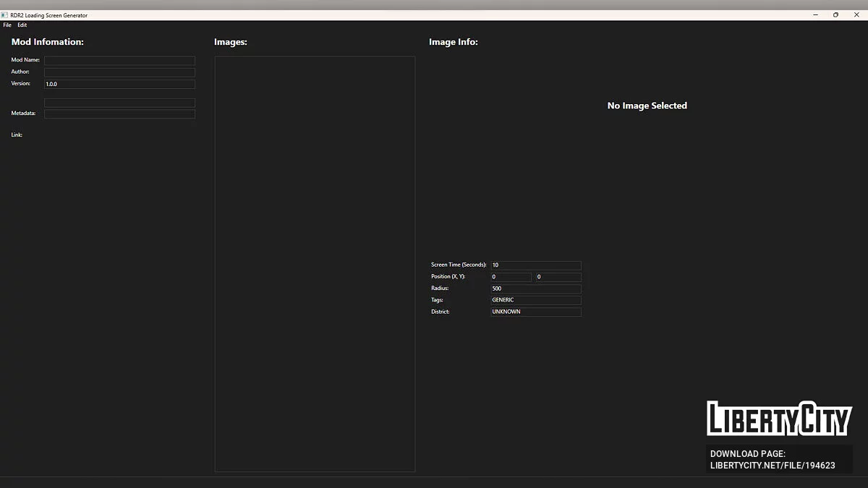Image resolution: width=868 pixels, height=488 pixels.
Task: Close the RDR2 Loading Screen Generator
Action: pos(856,15)
